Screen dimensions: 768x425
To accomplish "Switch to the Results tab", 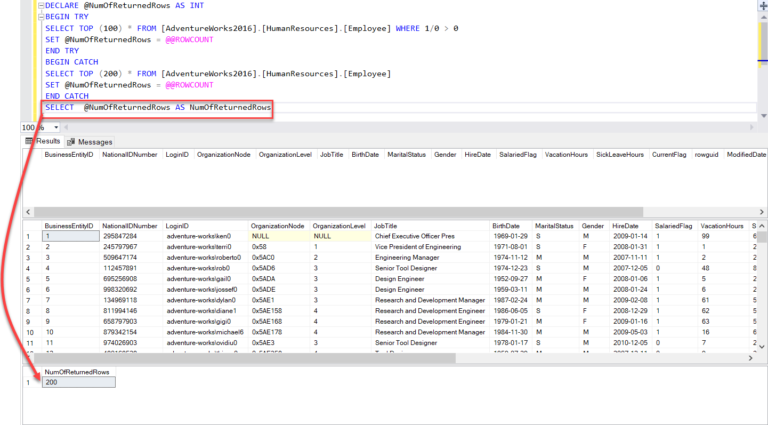I will coord(43,141).
